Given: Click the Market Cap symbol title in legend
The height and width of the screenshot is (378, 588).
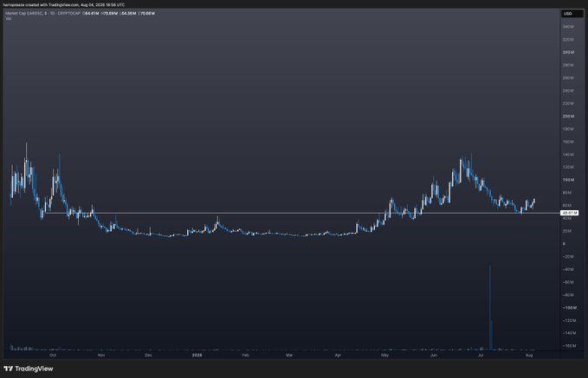Looking at the screenshot, I should tap(42, 13).
